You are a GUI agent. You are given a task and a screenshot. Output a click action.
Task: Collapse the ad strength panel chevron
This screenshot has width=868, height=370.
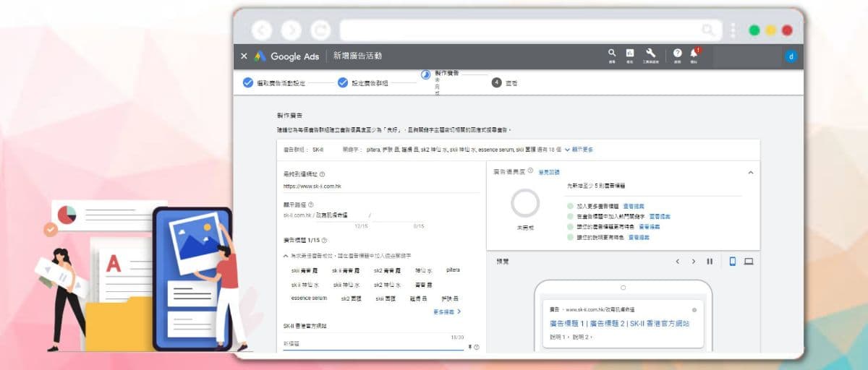point(750,173)
